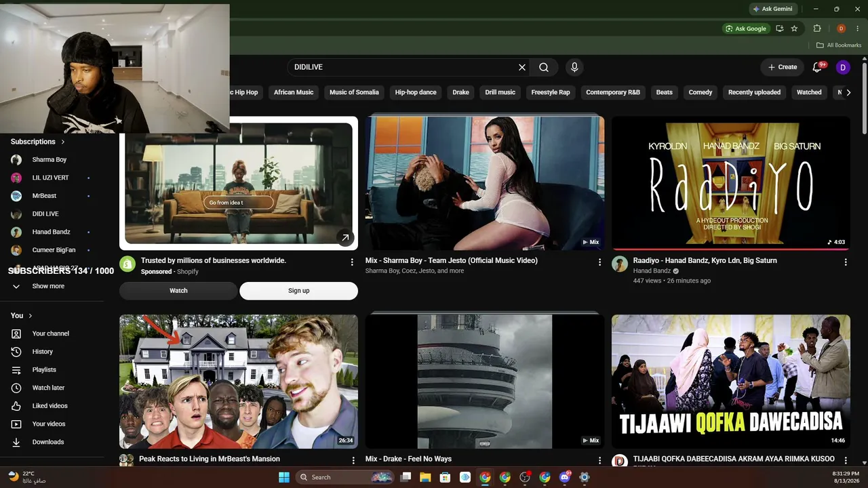Select the Drill music chip
The height and width of the screenshot is (488, 868).
tap(500, 92)
